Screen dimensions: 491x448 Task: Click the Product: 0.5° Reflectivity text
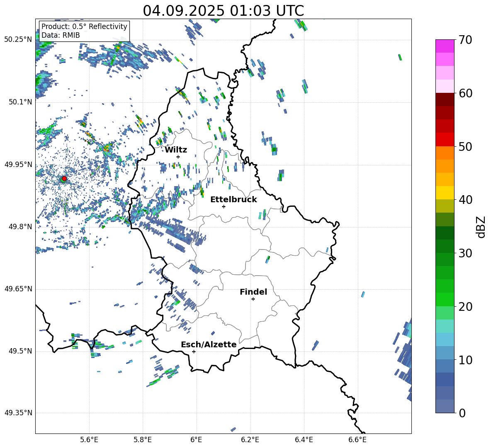[84, 27]
